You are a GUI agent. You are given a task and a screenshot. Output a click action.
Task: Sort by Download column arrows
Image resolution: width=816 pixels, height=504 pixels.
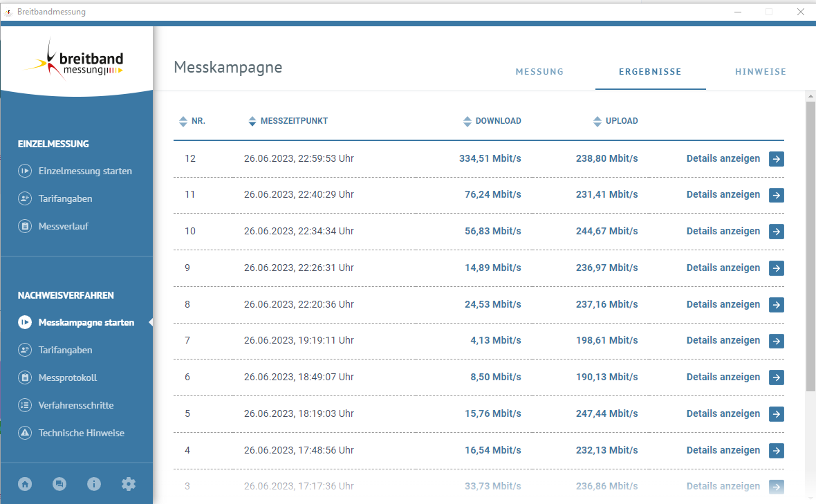(467, 121)
